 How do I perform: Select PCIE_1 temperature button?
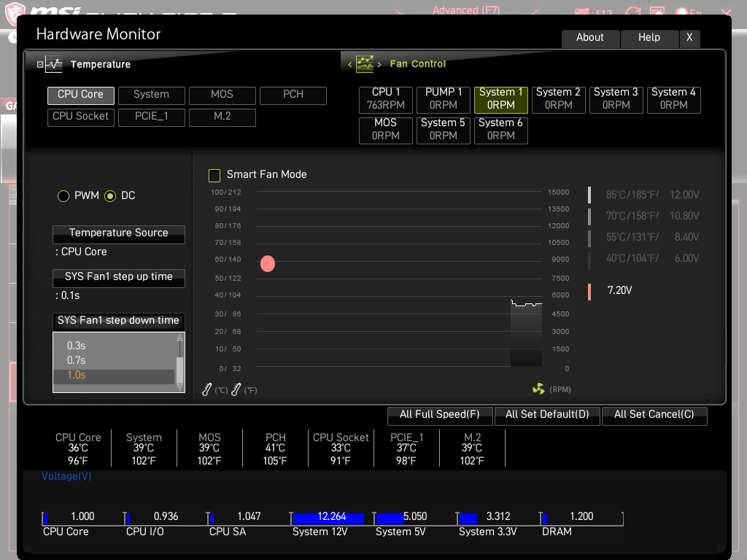click(152, 117)
